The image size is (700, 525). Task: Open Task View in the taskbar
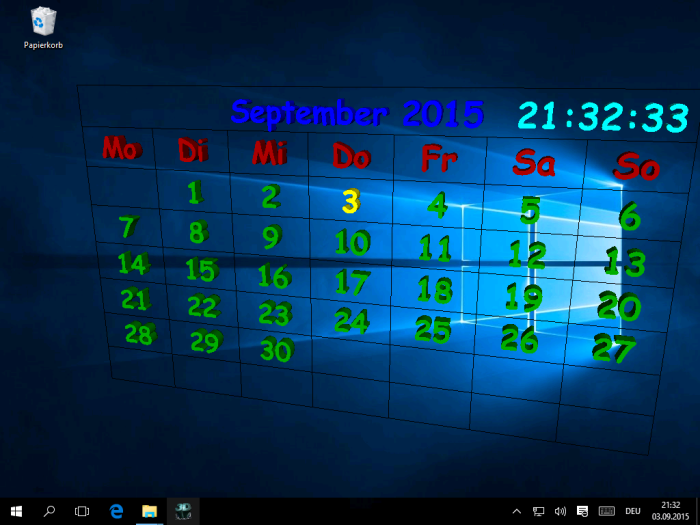(x=82, y=511)
